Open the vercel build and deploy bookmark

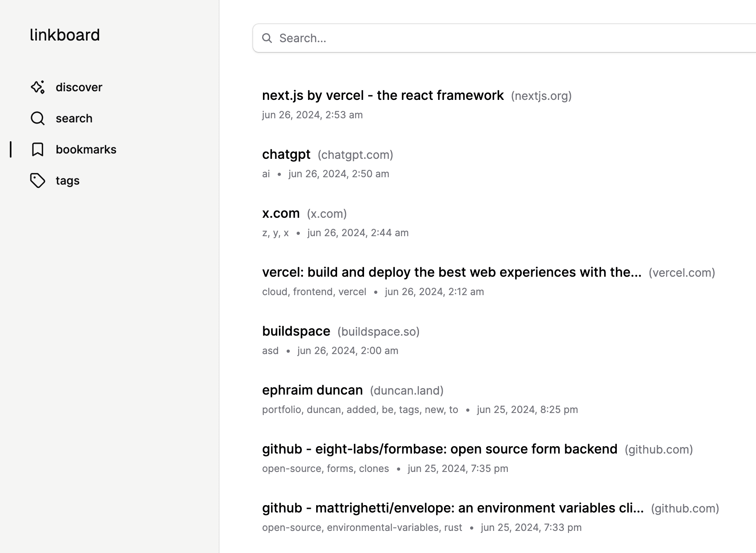451,272
